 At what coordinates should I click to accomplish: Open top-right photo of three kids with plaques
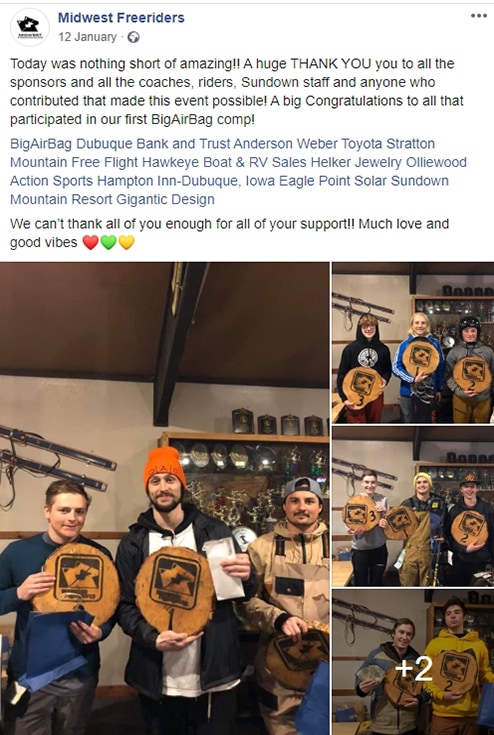pyautogui.click(x=413, y=343)
